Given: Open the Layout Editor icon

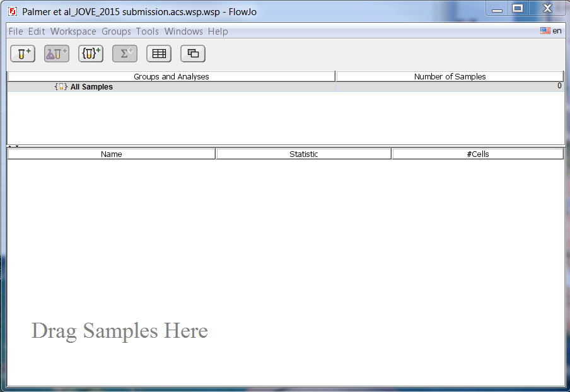Looking at the screenshot, I should 193,54.
